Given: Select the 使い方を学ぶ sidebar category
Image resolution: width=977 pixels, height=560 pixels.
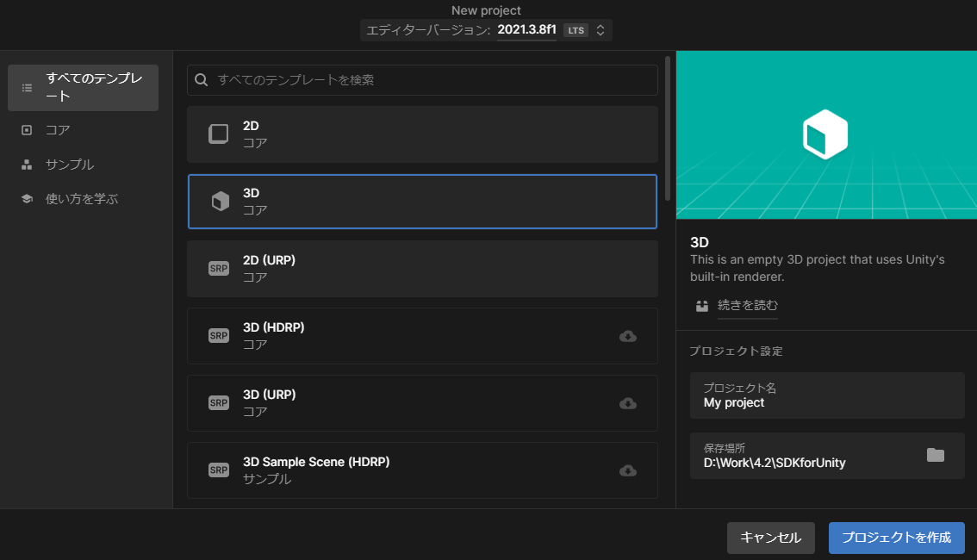Looking at the screenshot, I should pos(83,199).
